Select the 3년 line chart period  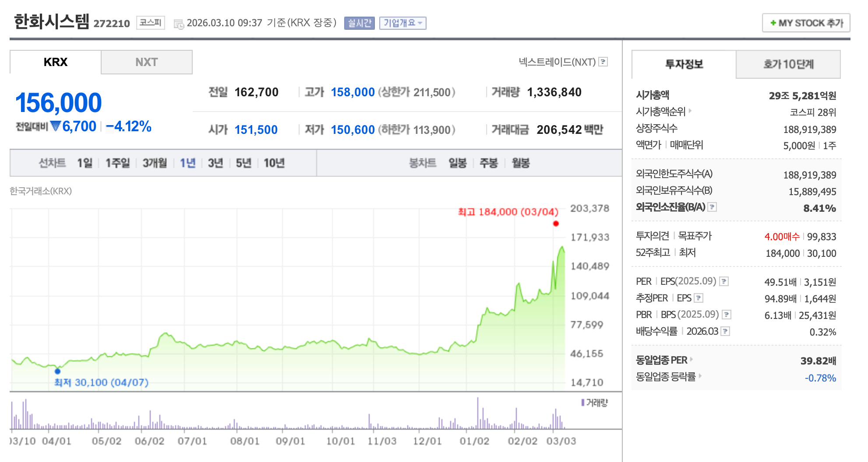pos(215,163)
